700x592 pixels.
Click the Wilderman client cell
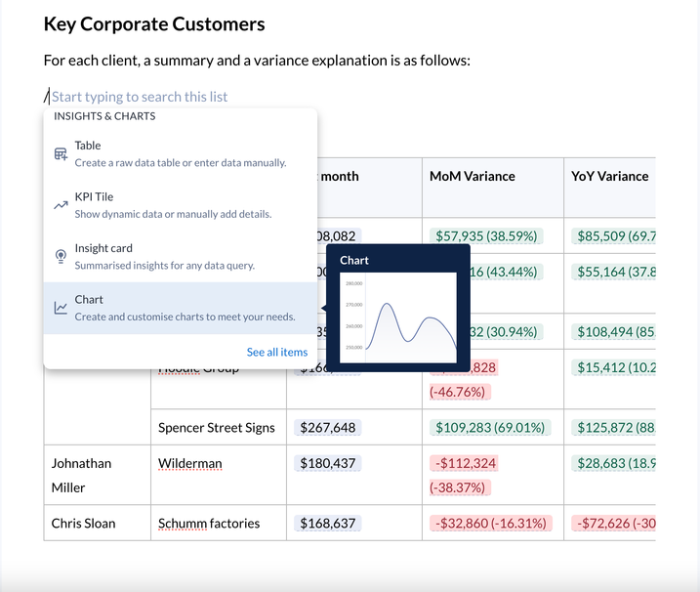[190, 463]
